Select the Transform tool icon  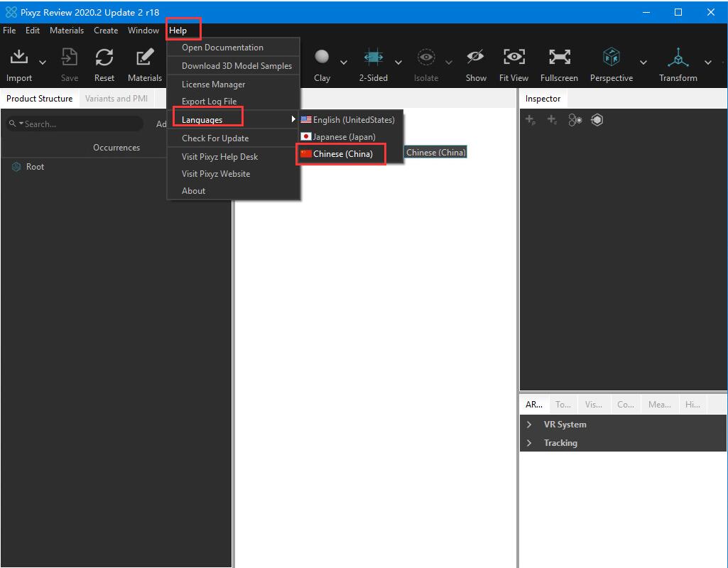[678, 58]
